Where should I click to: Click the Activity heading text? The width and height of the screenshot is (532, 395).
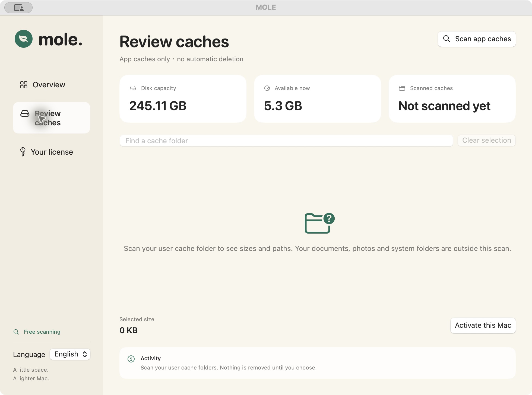[151, 358]
